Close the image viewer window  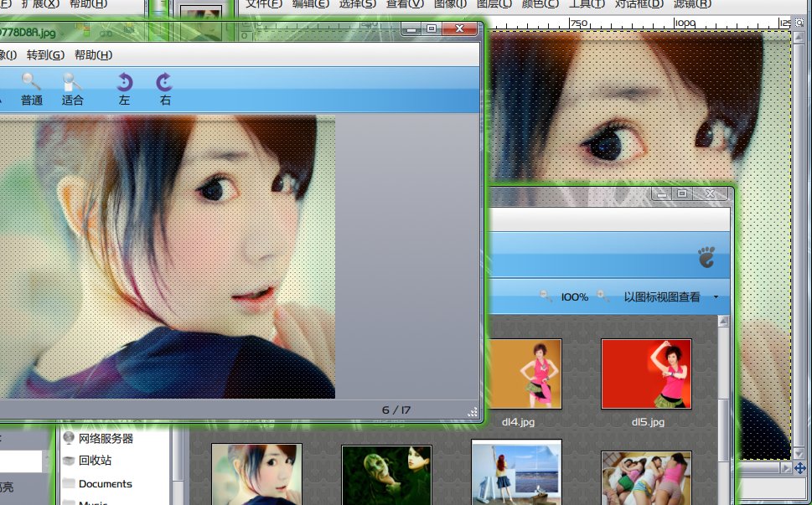[x=459, y=29]
